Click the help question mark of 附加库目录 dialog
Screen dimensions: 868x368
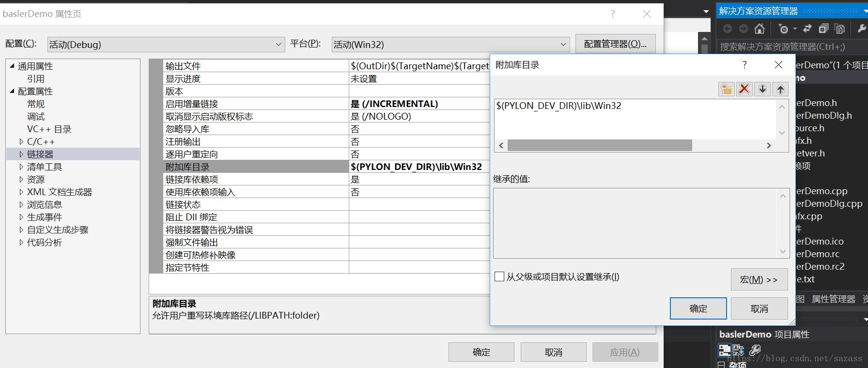[x=744, y=65]
